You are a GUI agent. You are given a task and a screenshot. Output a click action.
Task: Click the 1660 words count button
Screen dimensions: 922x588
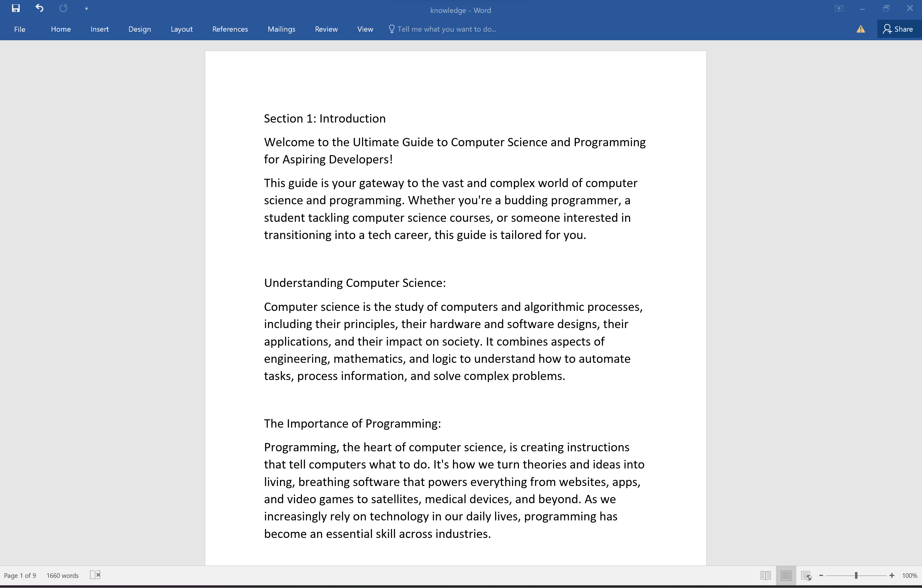62,575
